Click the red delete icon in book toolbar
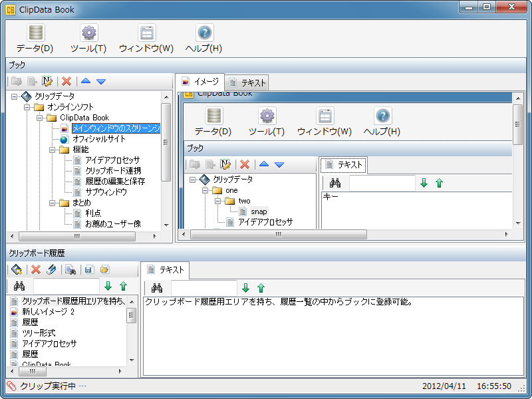 click(66, 81)
